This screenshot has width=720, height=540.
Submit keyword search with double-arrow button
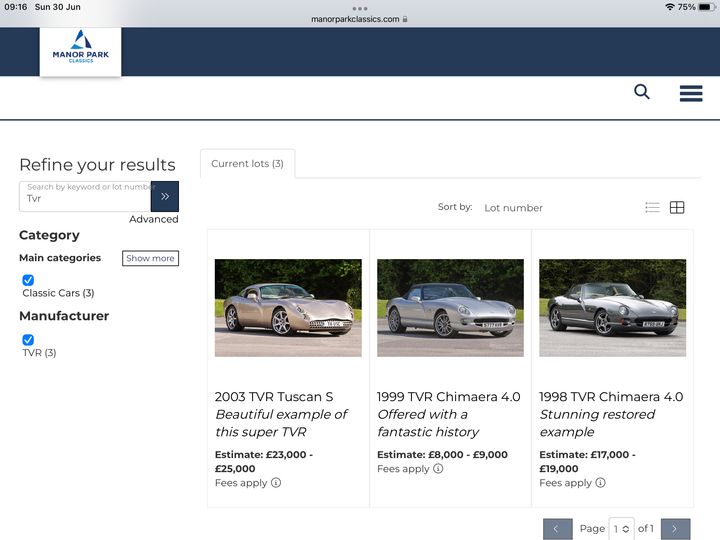pyautogui.click(x=165, y=197)
